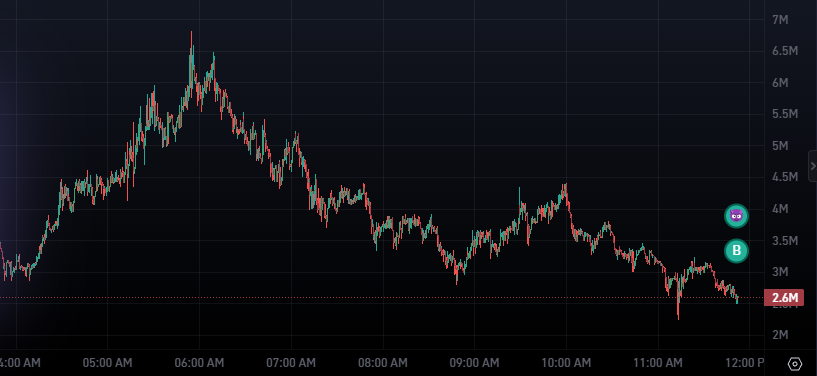Click the 10:00 AM time label
The image size is (817, 376).
[566, 362]
